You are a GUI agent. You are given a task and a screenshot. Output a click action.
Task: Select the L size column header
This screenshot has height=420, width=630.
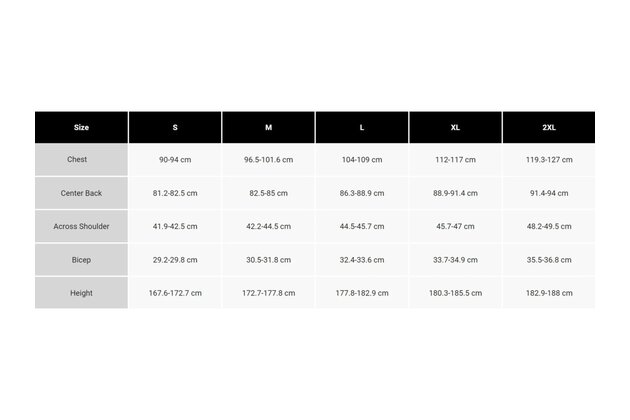click(x=362, y=127)
